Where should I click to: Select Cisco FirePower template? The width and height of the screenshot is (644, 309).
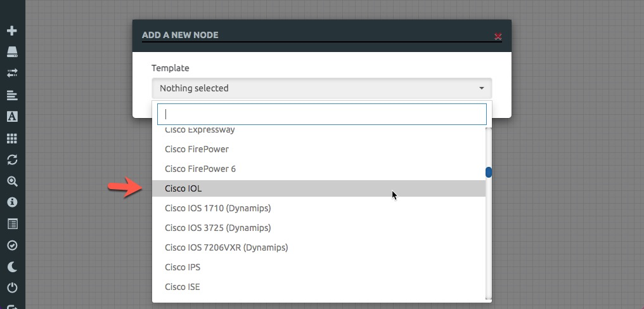click(x=319, y=149)
